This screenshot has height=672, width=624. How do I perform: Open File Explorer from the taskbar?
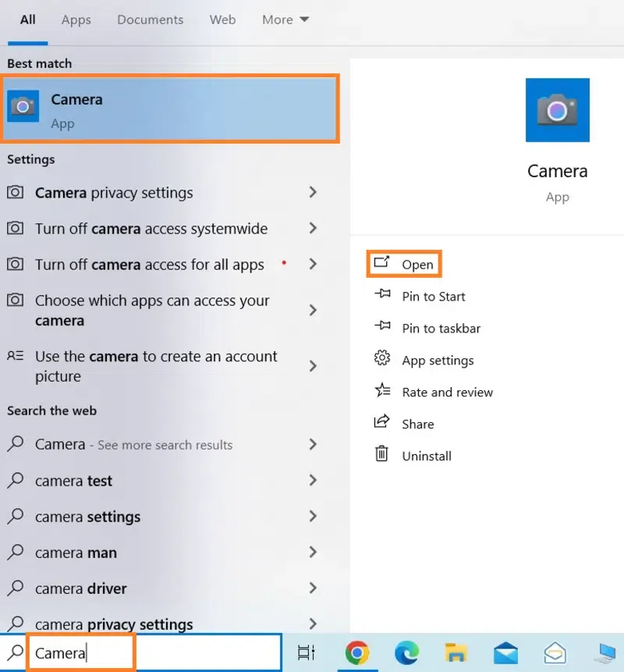pos(456,652)
